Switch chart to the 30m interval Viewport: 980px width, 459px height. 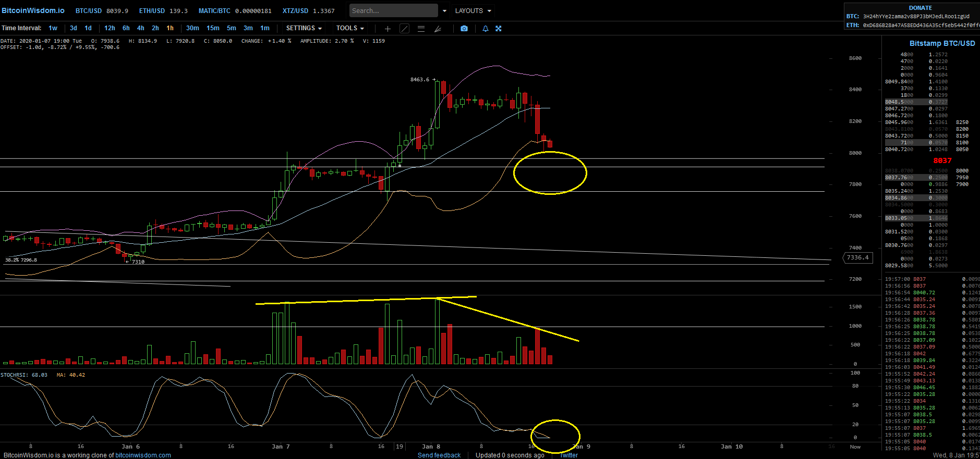(192, 28)
